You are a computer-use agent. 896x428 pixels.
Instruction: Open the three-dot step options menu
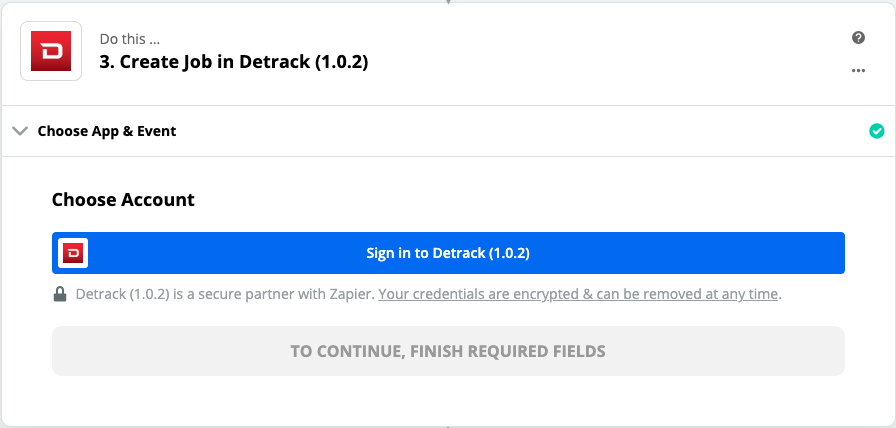(x=858, y=70)
